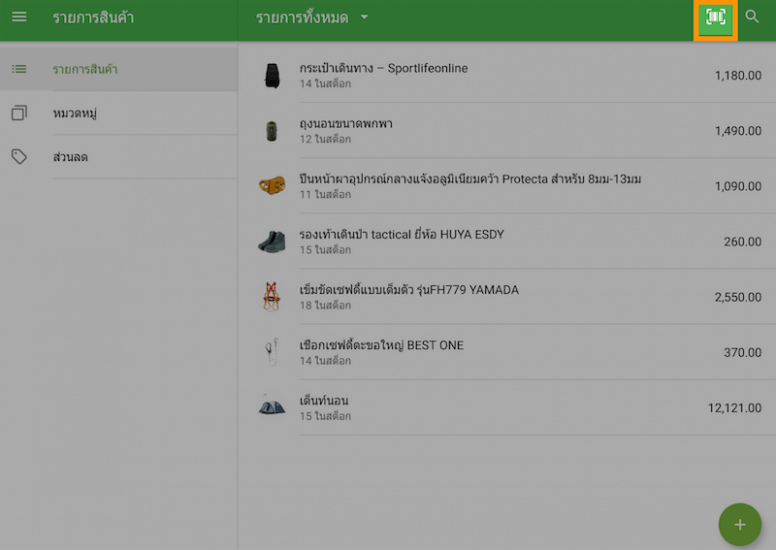This screenshot has width=776, height=550.
Task: Tap the barcode scanner icon
Action: click(715, 18)
